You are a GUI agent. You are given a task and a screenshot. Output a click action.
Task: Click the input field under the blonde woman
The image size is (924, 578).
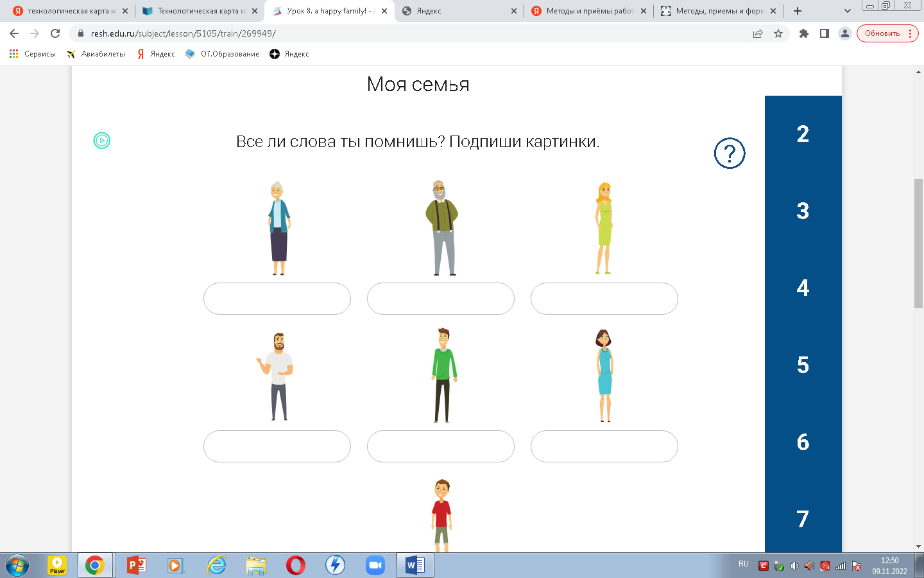604,299
